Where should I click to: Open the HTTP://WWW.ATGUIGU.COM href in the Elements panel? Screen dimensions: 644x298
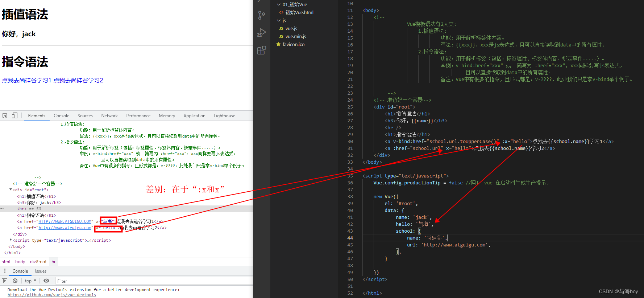tap(65, 221)
